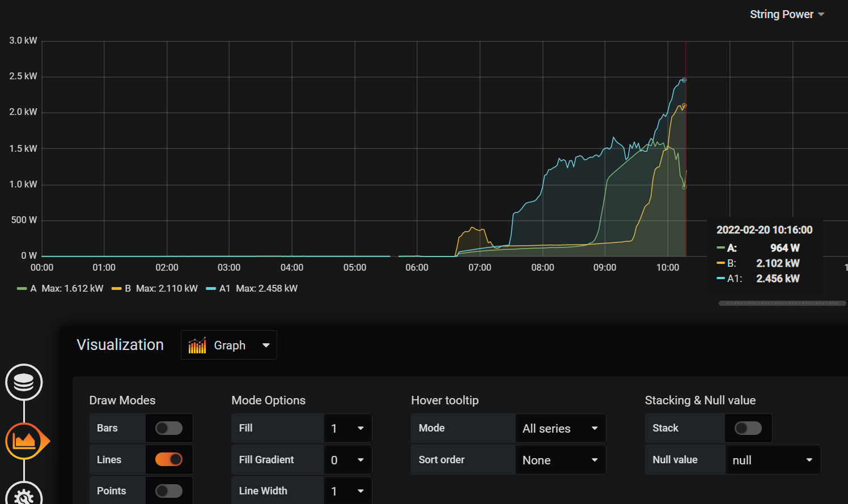Toggle the Bars draw mode switch

(x=169, y=428)
